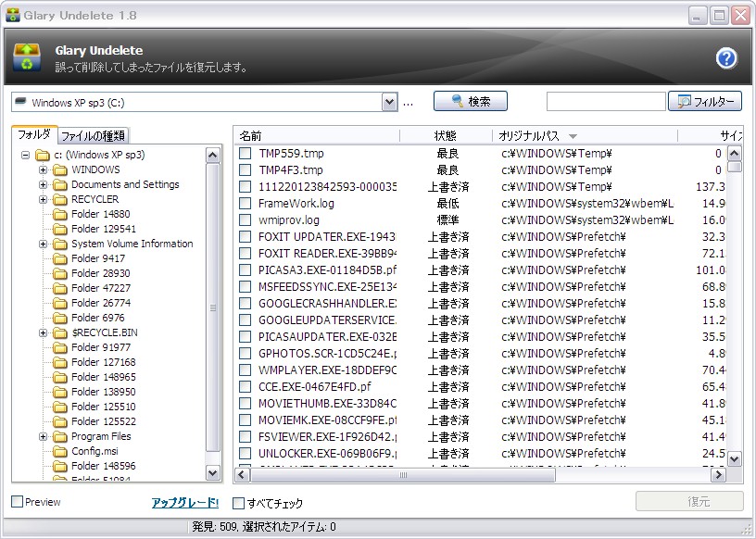Click the フィルター button
The width and height of the screenshot is (756, 539).
705,101
